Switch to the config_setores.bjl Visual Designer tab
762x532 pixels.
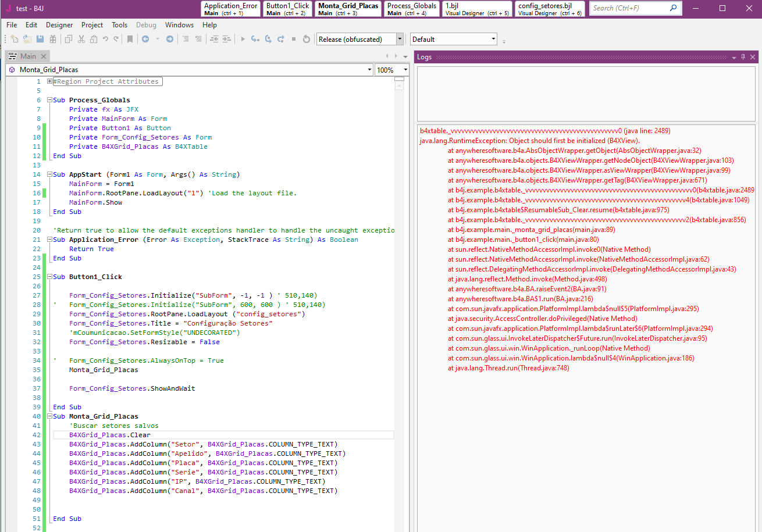coord(549,9)
